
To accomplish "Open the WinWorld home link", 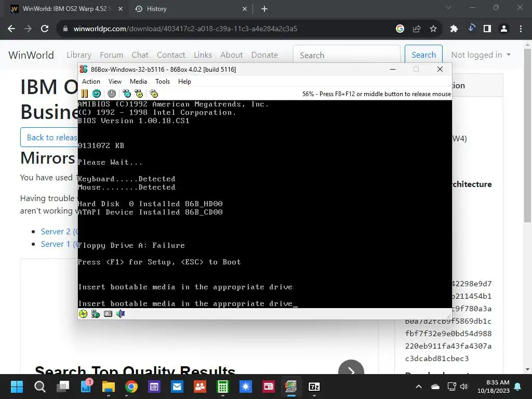I will (31, 55).
